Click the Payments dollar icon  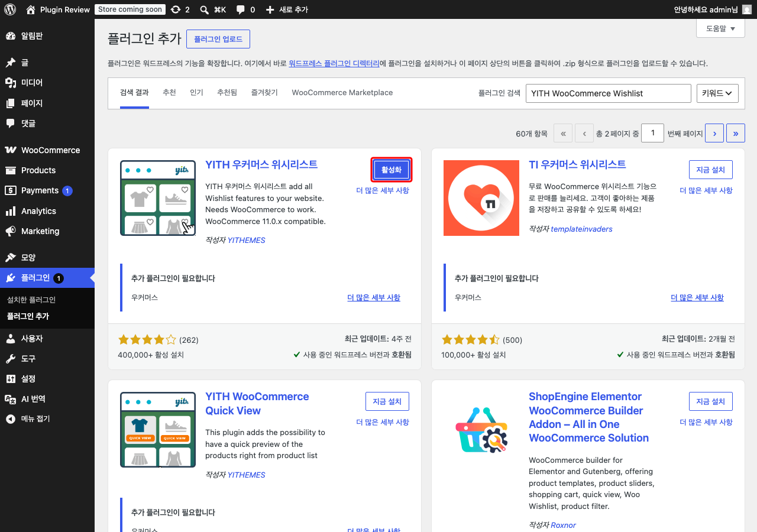[x=10, y=190]
